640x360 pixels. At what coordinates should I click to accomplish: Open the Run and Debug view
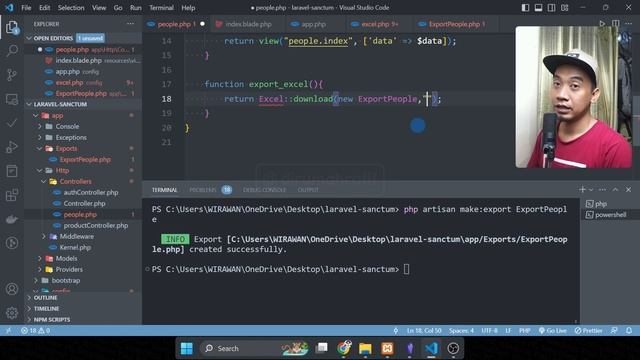(x=12, y=147)
